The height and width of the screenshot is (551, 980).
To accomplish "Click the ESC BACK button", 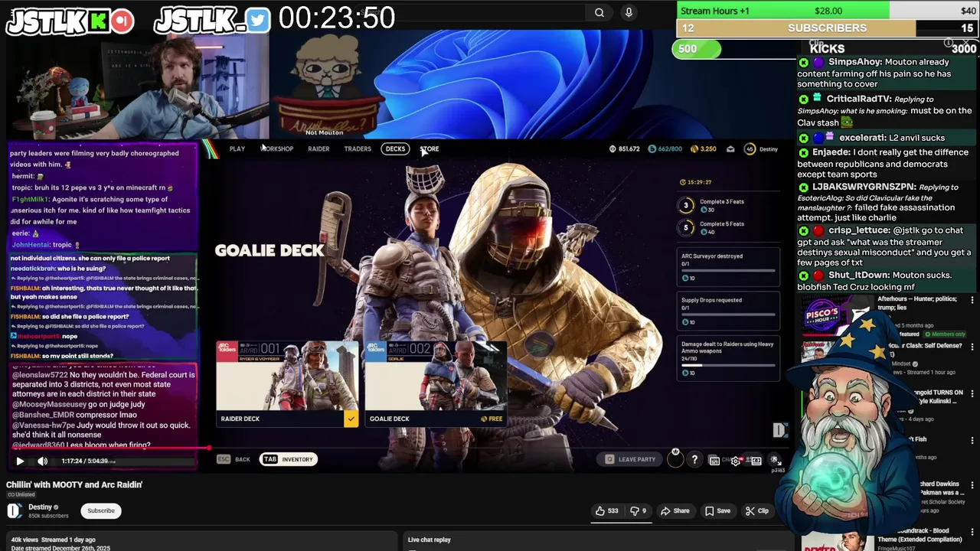I will 234,459.
